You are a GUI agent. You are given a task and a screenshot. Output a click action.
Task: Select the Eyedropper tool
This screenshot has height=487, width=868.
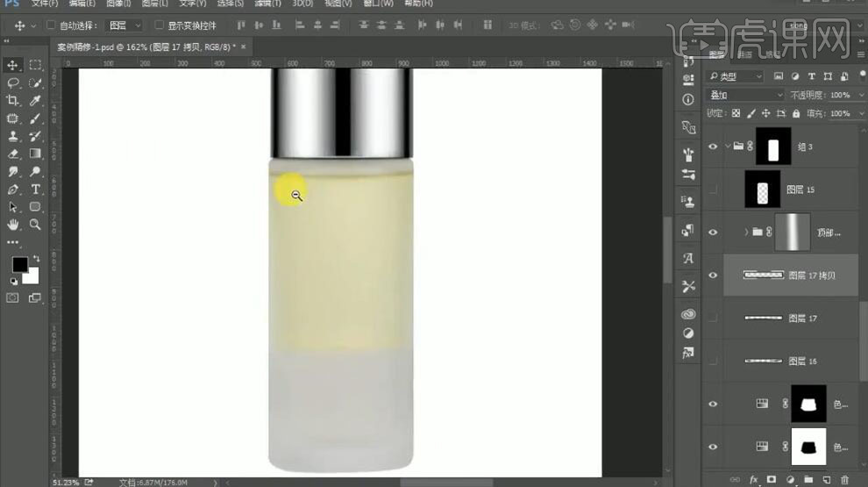tap(35, 101)
